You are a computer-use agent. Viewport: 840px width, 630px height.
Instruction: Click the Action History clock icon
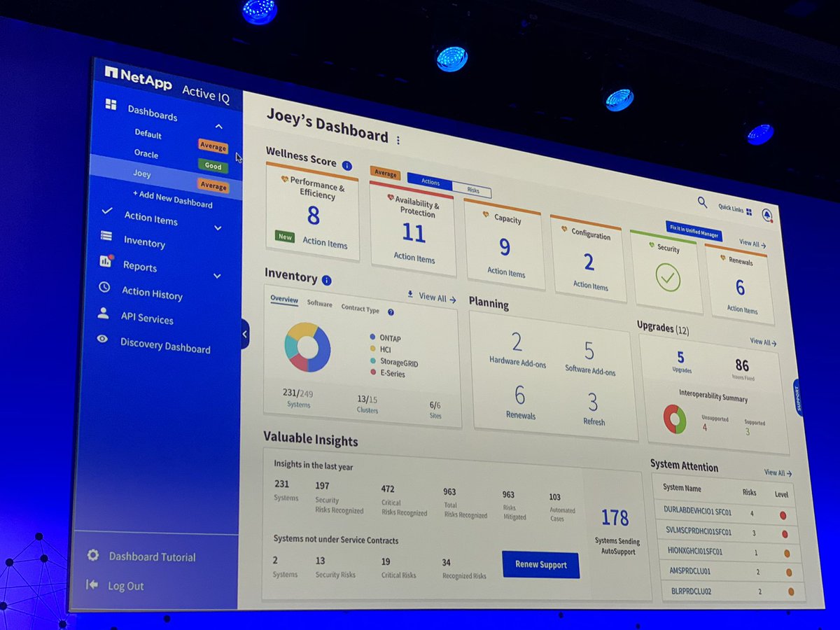(104, 286)
